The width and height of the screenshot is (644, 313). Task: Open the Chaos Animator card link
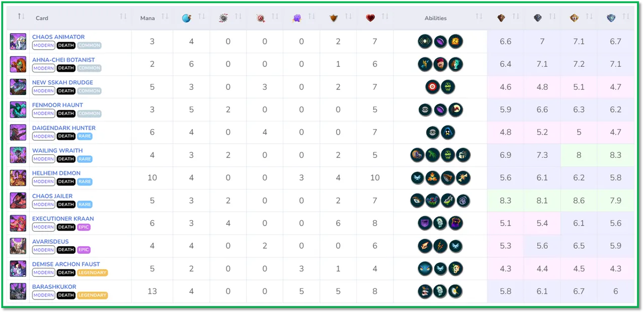click(x=58, y=37)
